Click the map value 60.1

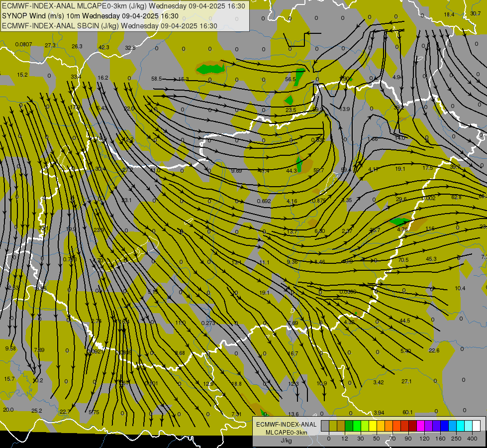407,412
